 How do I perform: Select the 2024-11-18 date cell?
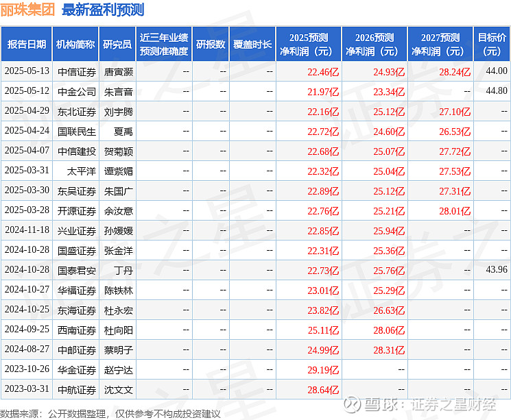[x=27, y=230]
